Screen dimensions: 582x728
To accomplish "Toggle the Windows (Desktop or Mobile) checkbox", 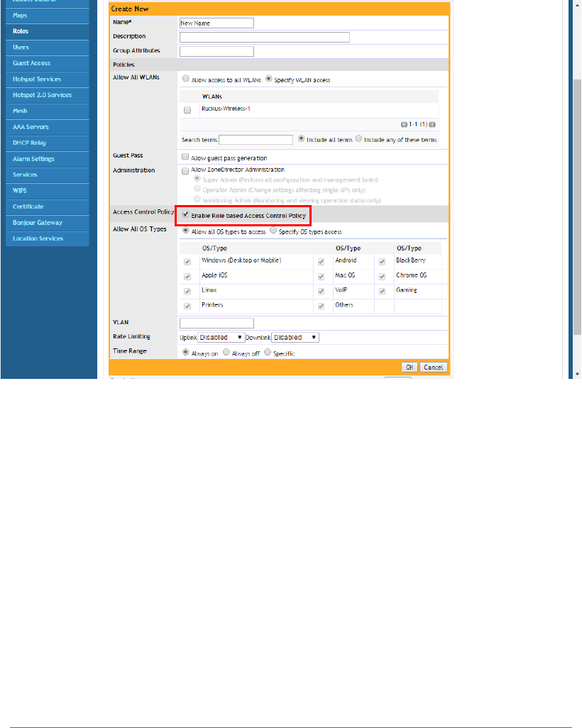I will click(x=187, y=262).
